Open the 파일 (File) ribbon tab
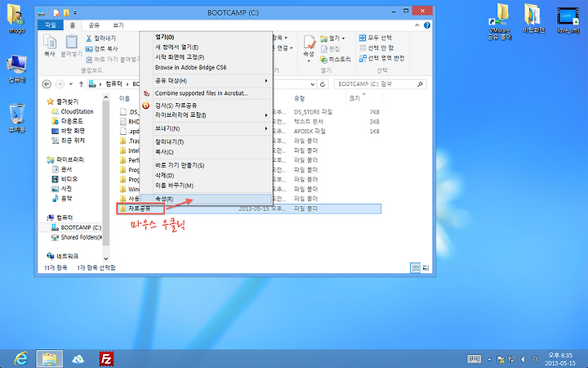 [x=51, y=25]
